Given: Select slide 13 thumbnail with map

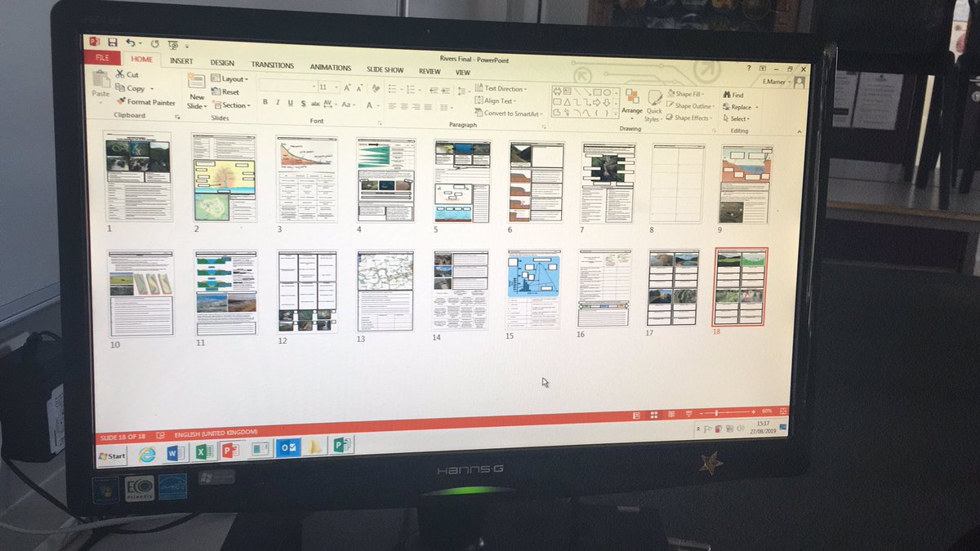Looking at the screenshot, I should point(385,290).
